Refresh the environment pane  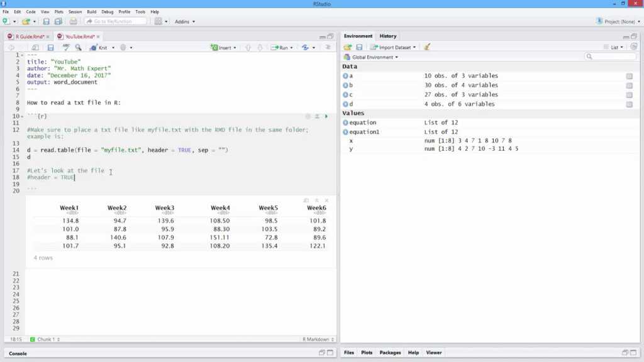pos(634,47)
